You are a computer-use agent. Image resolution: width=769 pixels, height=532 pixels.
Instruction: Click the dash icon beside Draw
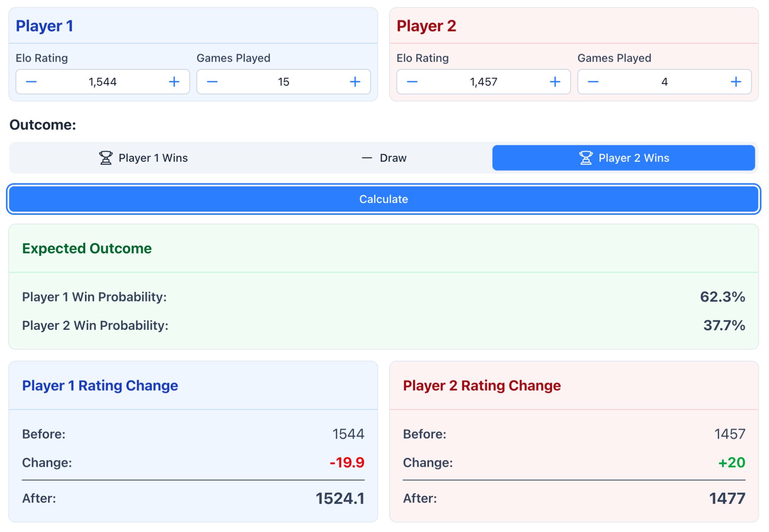pyautogui.click(x=367, y=158)
